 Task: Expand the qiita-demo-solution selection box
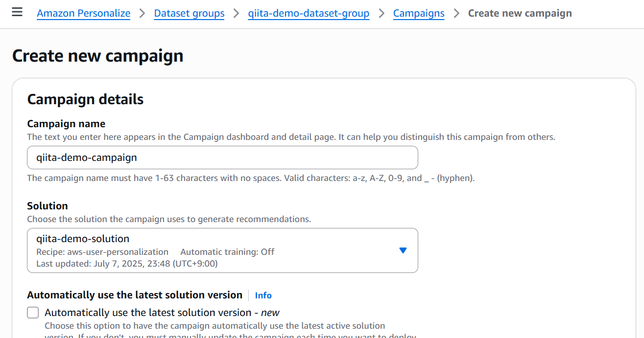coord(222,250)
